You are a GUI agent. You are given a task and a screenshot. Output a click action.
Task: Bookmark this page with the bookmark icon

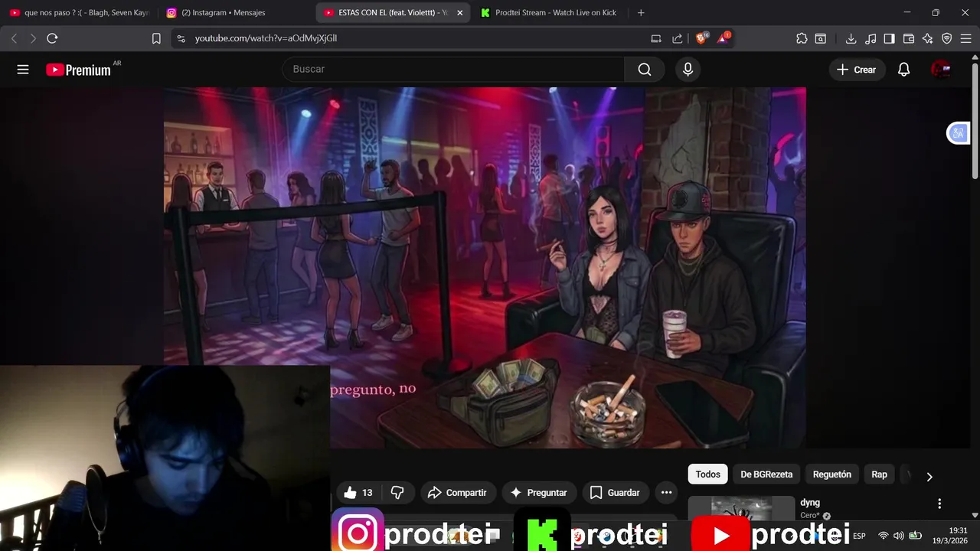(156, 38)
